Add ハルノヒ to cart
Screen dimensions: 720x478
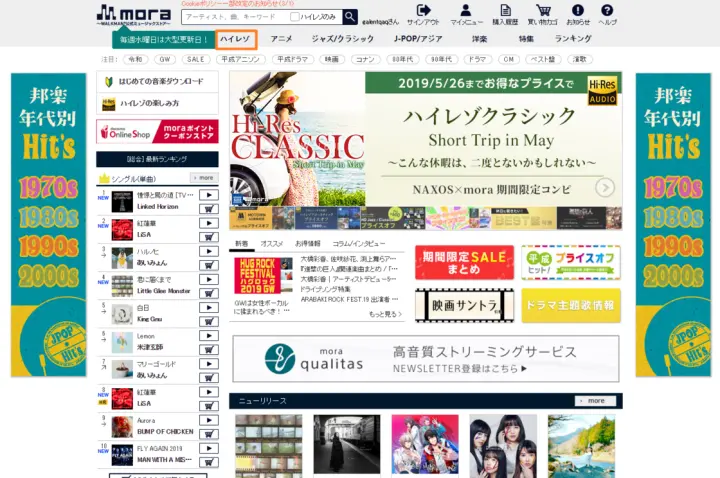(x=208, y=265)
